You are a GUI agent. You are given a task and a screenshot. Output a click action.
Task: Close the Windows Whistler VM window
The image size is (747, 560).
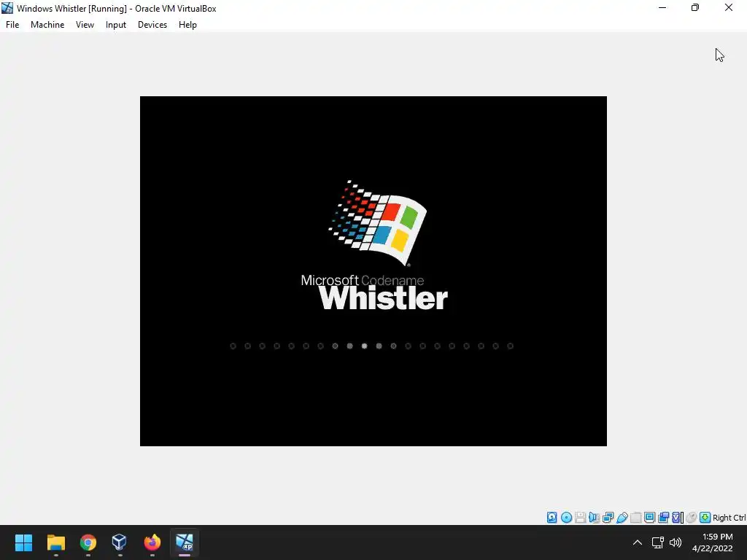click(729, 7)
